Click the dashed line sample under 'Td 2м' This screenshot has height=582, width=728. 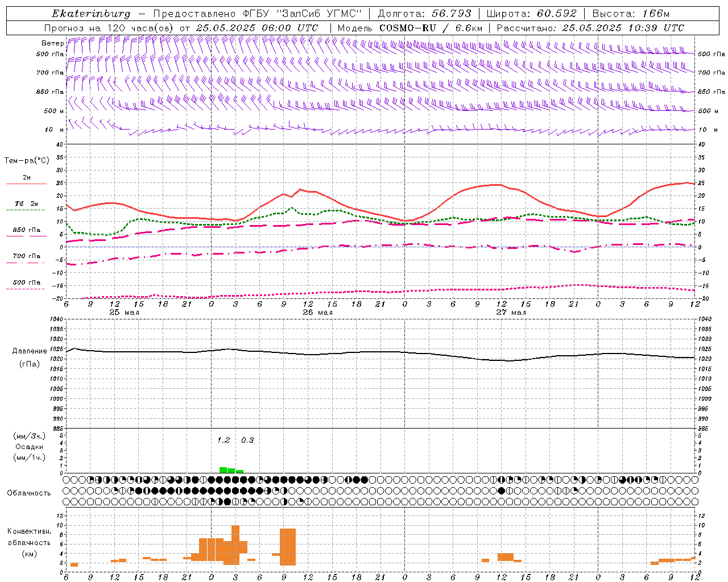[26, 210]
